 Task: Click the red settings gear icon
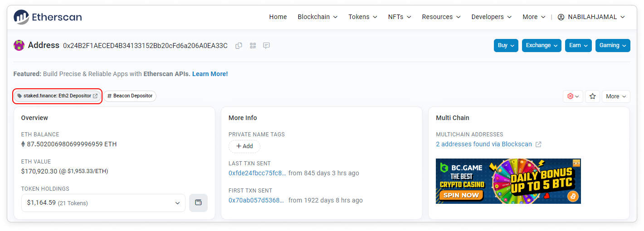(573, 96)
